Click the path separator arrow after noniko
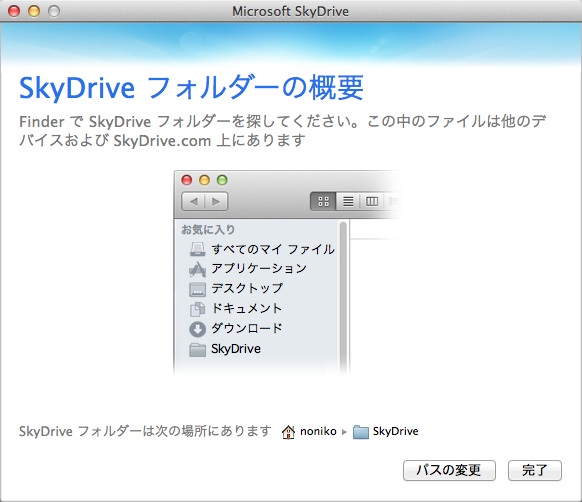This screenshot has width=582, height=502. [x=344, y=432]
